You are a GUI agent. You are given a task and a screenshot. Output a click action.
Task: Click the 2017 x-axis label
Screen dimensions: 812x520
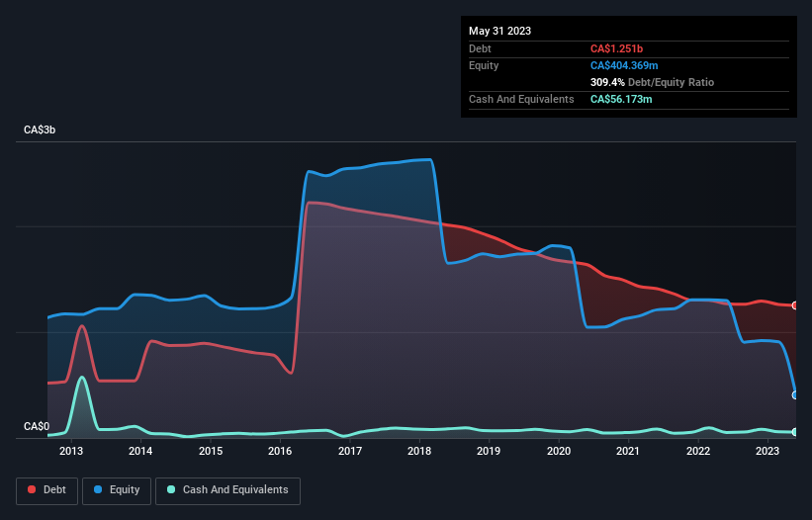coord(350,451)
